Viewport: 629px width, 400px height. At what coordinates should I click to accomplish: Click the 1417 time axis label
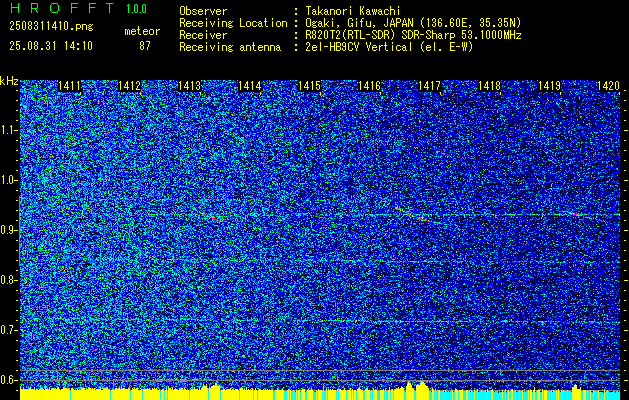pos(429,86)
